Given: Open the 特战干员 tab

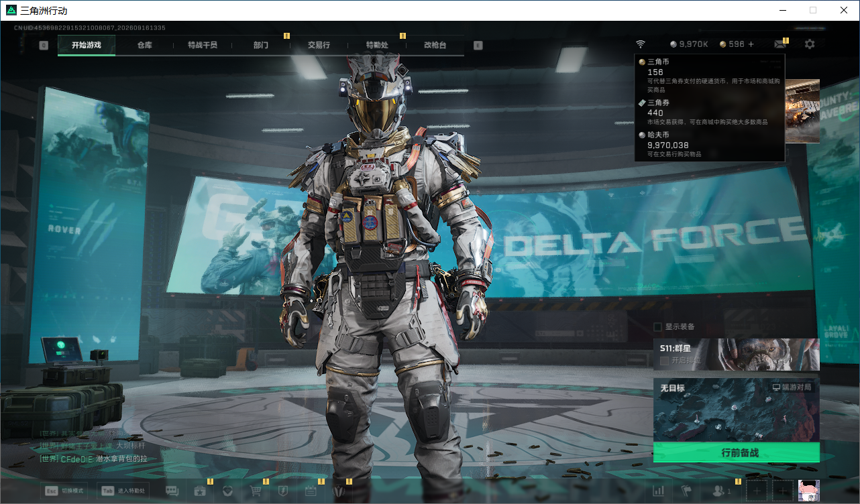Looking at the screenshot, I should tap(203, 45).
